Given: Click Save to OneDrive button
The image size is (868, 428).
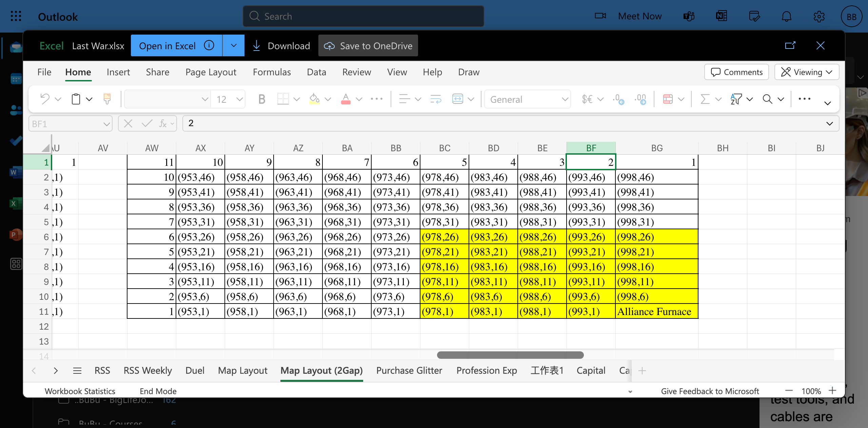Looking at the screenshot, I should point(368,45).
